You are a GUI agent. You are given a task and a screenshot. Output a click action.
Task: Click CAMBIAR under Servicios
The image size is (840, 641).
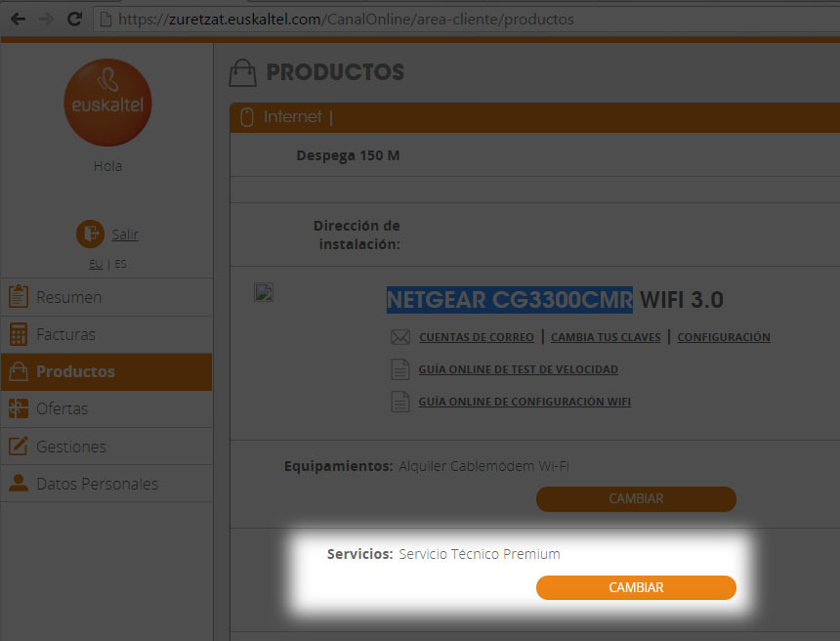[636, 588]
